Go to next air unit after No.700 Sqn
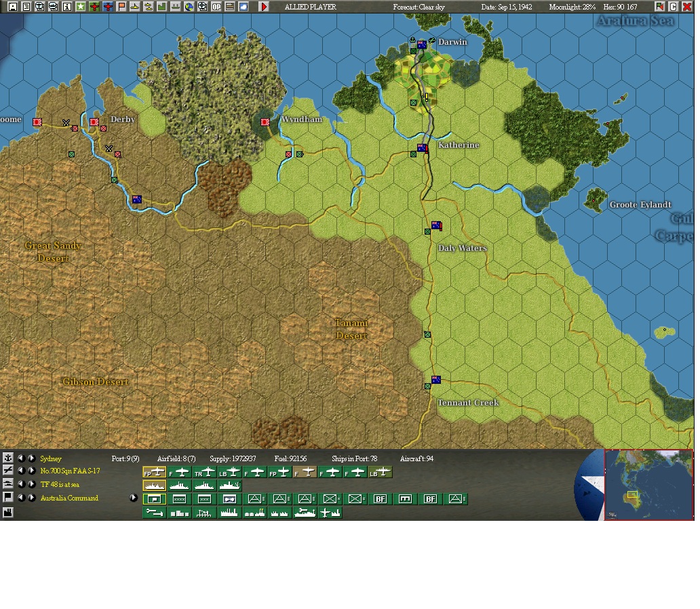This screenshot has width=700, height=609. [32, 471]
